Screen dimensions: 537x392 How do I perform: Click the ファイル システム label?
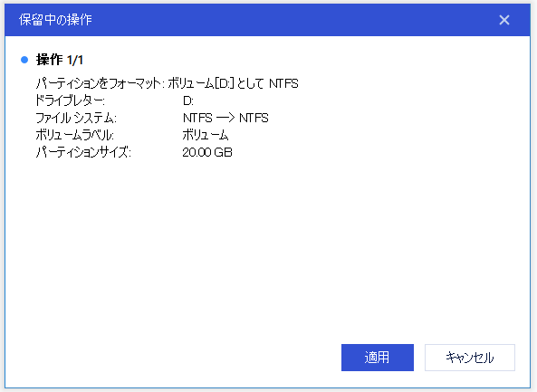click(76, 118)
